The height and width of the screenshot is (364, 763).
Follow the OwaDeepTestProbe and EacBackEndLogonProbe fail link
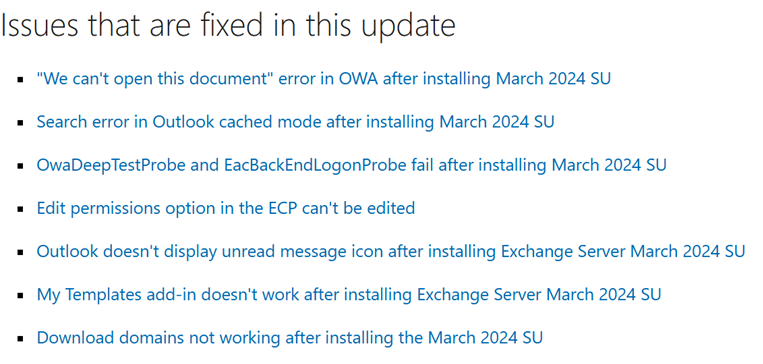351,165
